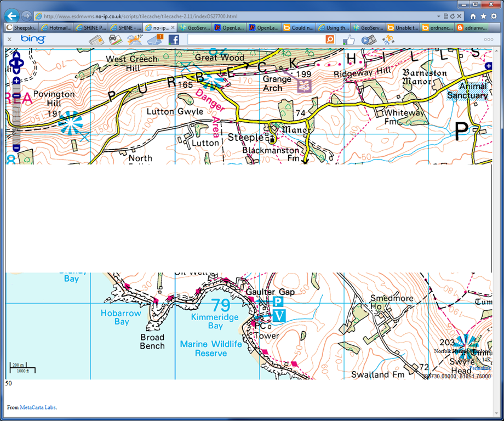This screenshot has height=421, width=504.
Task: Open the Bing toolbar Mail envelope icon
Action: point(155,39)
